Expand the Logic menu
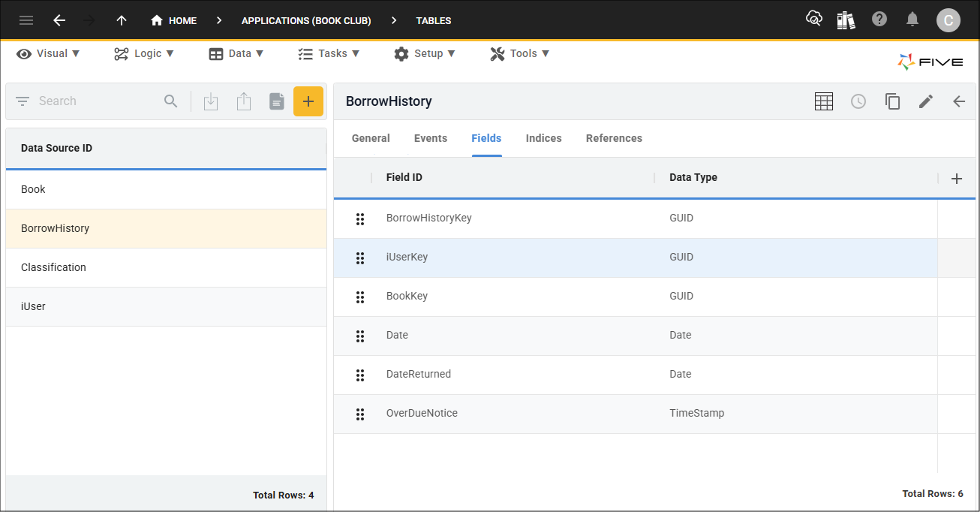The height and width of the screenshot is (512, 980). click(144, 53)
